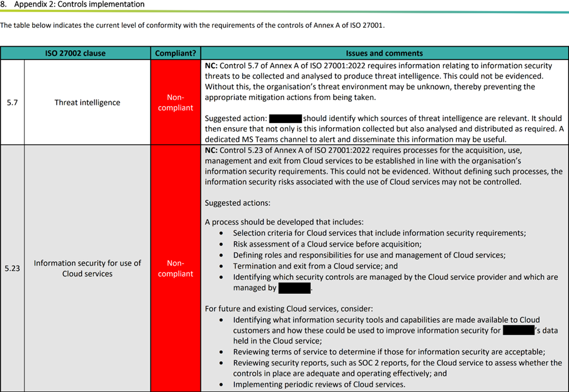
Task: Click the redacted block before "'s data"
Action: [518, 330]
